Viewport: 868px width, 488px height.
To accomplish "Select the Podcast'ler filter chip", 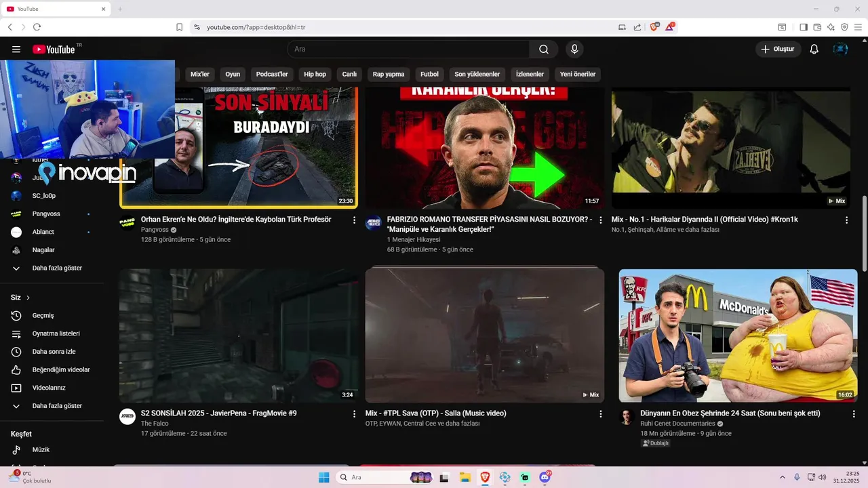I will (x=272, y=74).
